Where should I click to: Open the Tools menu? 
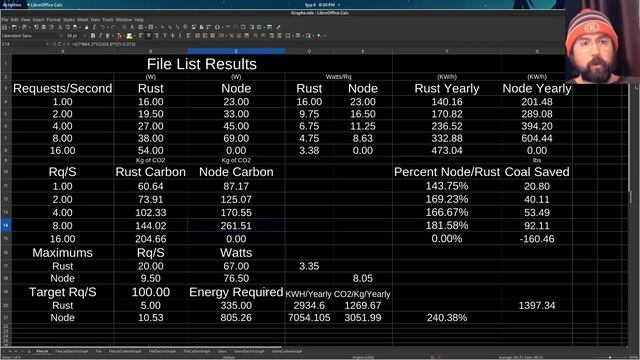click(108, 20)
